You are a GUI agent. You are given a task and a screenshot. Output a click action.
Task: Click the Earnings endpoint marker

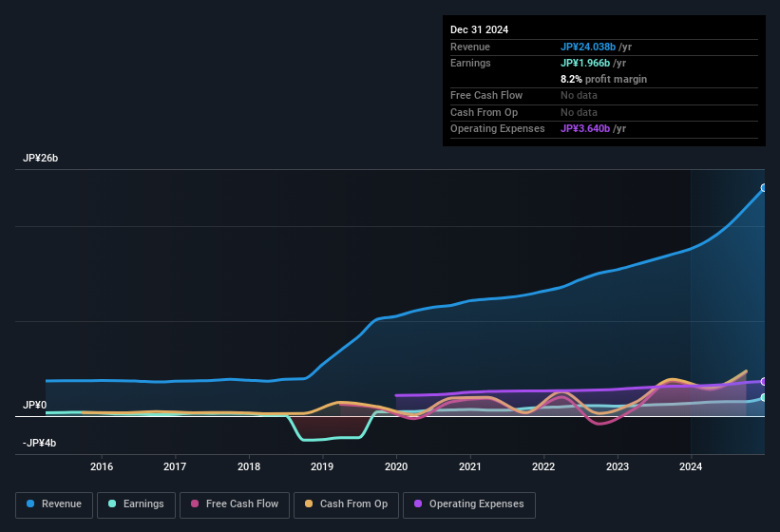pyautogui.click(x=764, y=398)
